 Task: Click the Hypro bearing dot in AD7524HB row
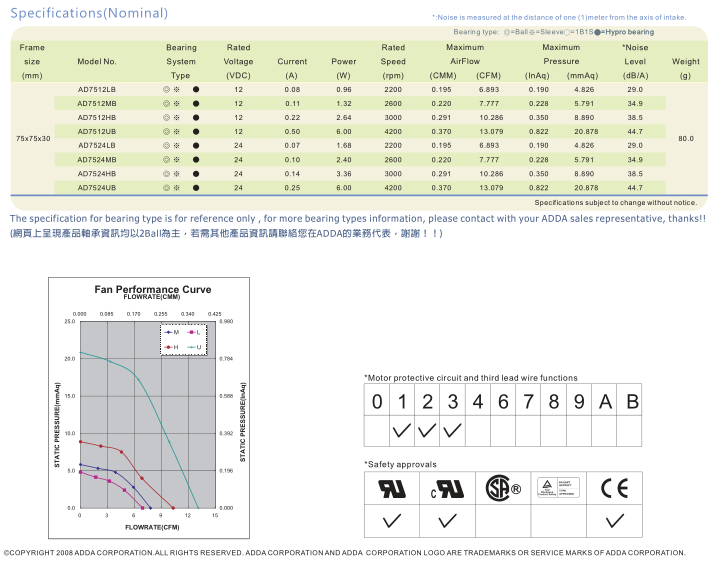tap(196, 174)
